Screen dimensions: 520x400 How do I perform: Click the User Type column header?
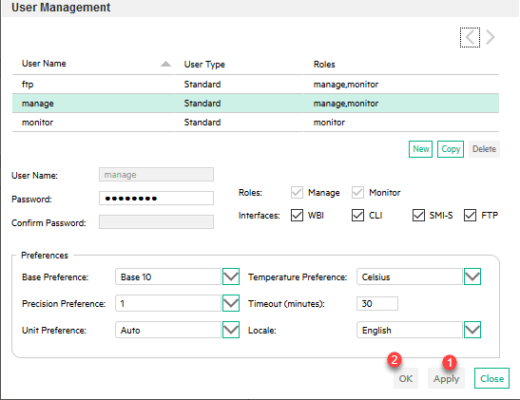(x=205, y=64)
